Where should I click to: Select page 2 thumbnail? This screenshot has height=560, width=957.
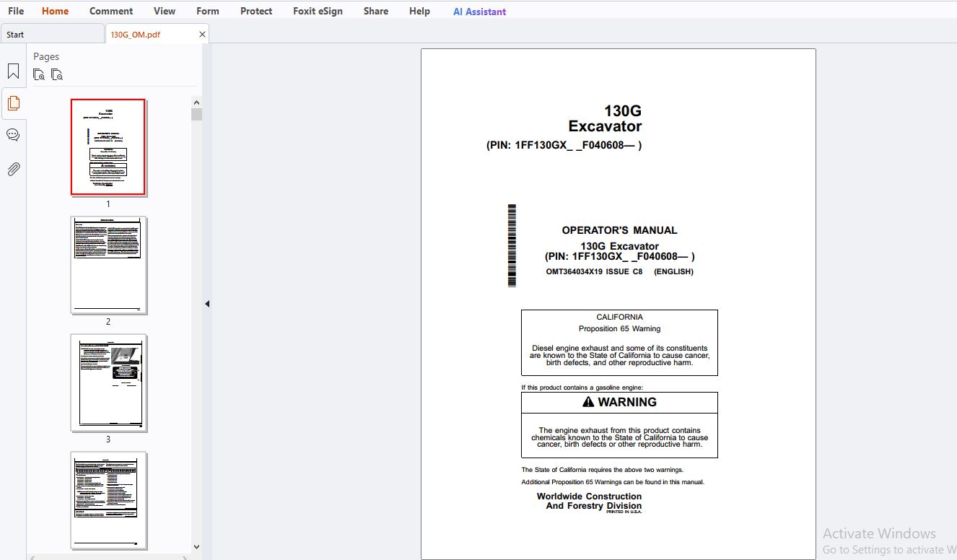click(108, 265)
